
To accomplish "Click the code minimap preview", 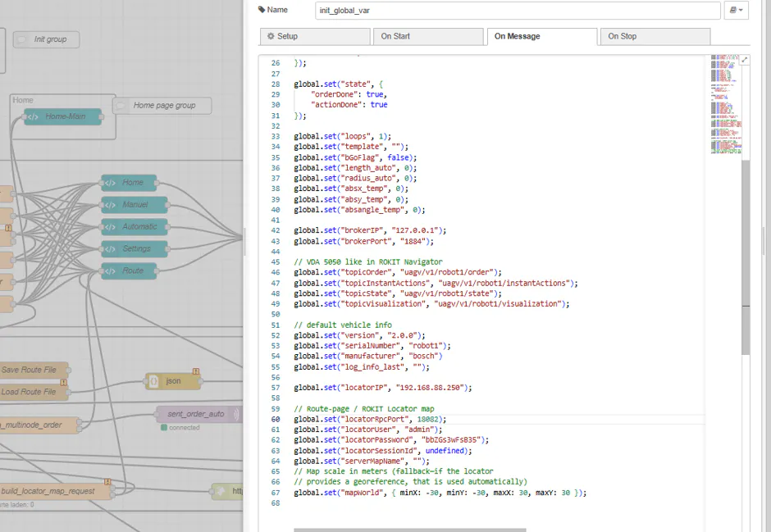I will point(725,104).
